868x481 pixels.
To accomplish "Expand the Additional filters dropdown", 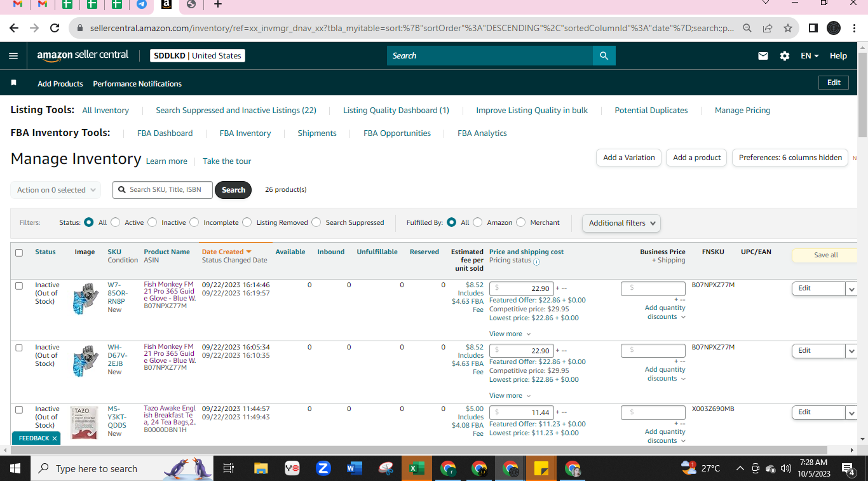I will tap(621, 223).
